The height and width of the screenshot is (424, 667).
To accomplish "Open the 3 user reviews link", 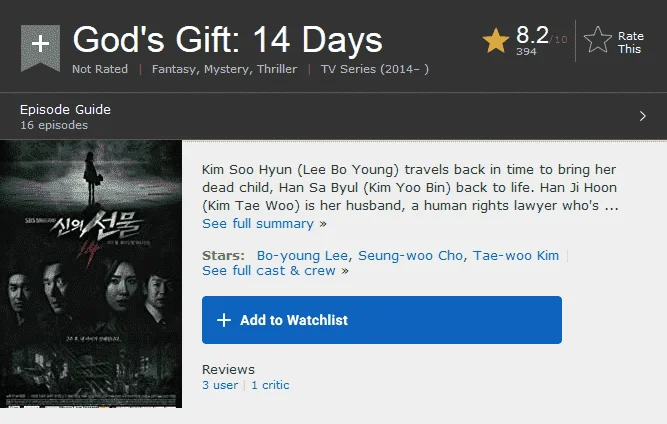I will (220, 385).
